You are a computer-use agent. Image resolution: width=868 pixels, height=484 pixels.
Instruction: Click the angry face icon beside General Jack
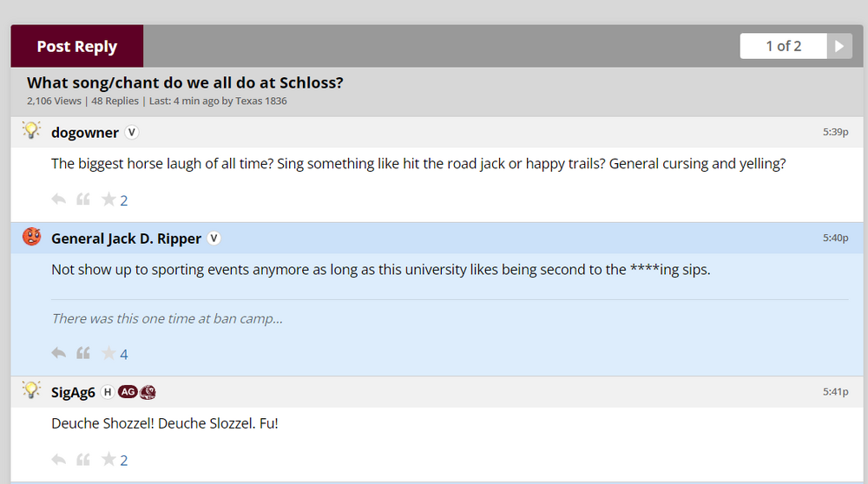pyautogui.click(x=32, y=238)
